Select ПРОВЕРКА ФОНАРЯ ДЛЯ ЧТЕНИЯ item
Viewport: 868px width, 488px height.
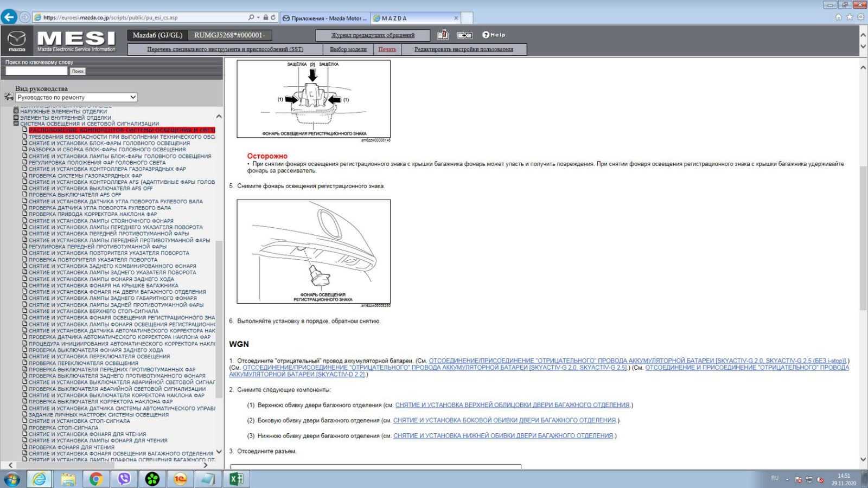click(72, 447)
